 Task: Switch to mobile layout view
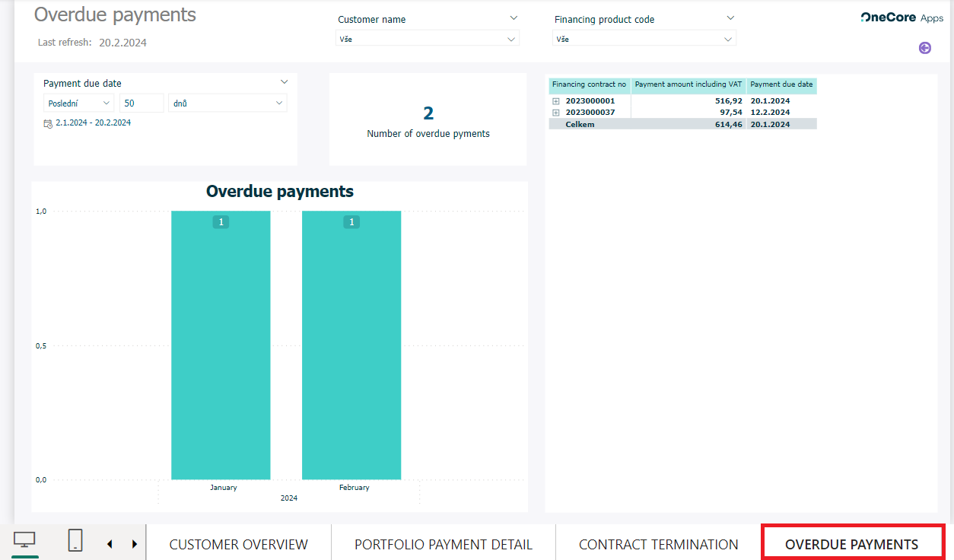(74, 539)
